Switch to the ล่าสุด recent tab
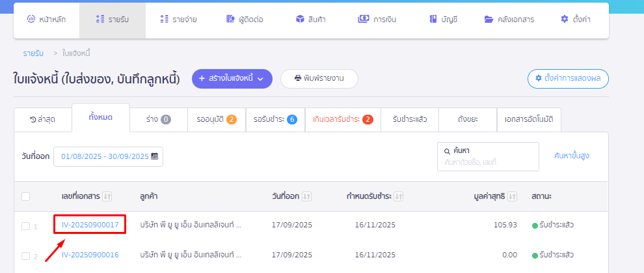This screenshot has height=273, width=644. pyautogui.click(x=43, y=120)
